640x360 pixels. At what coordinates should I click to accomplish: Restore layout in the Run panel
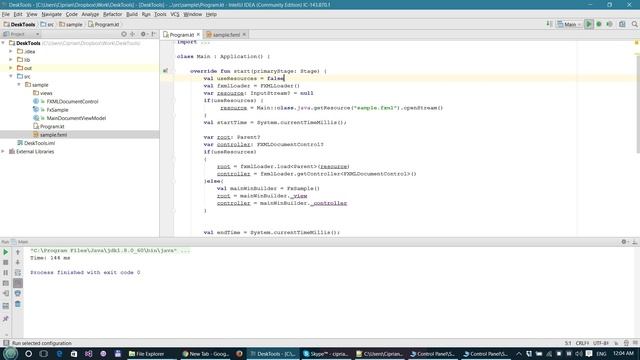click(x=6, y=306)
